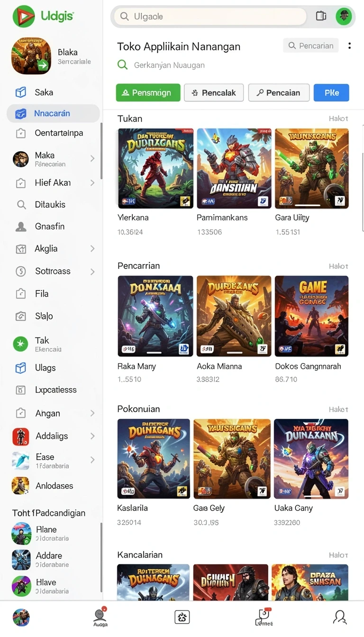The width and height of the screenshot is (364, 637).
Task: Open the bottom bar paw icon tab
Action: pyautogui.click(x=182, y=617)
